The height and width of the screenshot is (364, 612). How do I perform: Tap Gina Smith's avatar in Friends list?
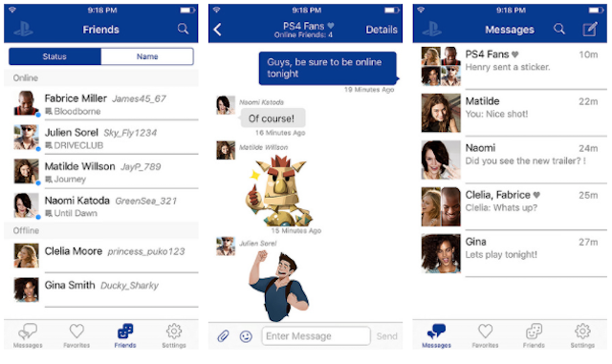(x=27, y=289)
